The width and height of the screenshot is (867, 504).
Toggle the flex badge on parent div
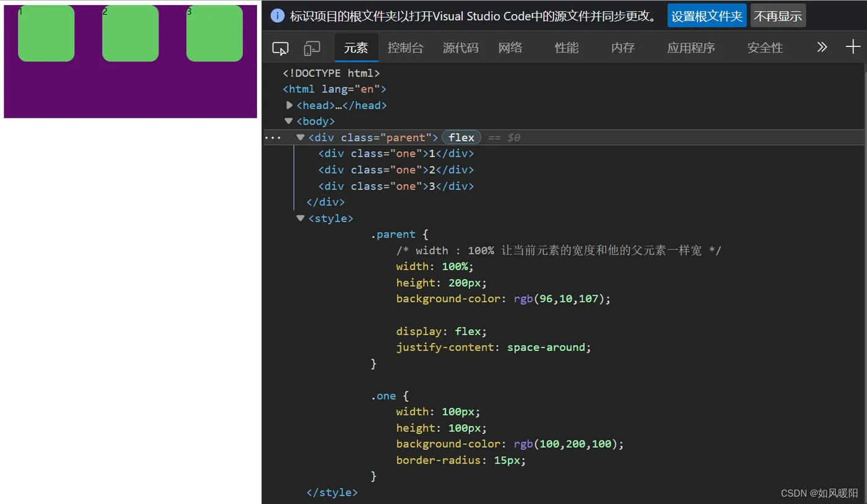pyautogui.click(x=461, y=137)
